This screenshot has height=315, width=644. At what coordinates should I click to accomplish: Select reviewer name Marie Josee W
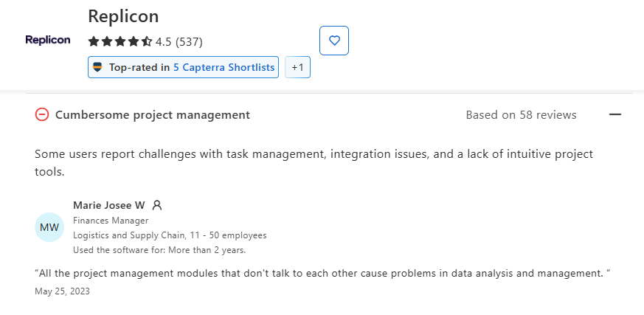109,205
